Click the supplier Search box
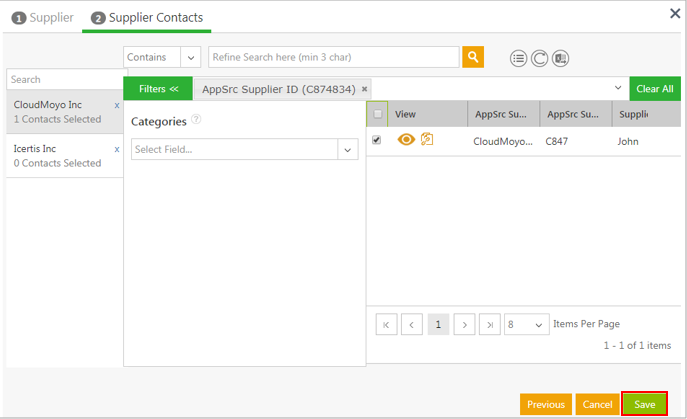Image resolution: width=687 pixels, height=419 pixels. pyautogui.click(x=67, y=79)
